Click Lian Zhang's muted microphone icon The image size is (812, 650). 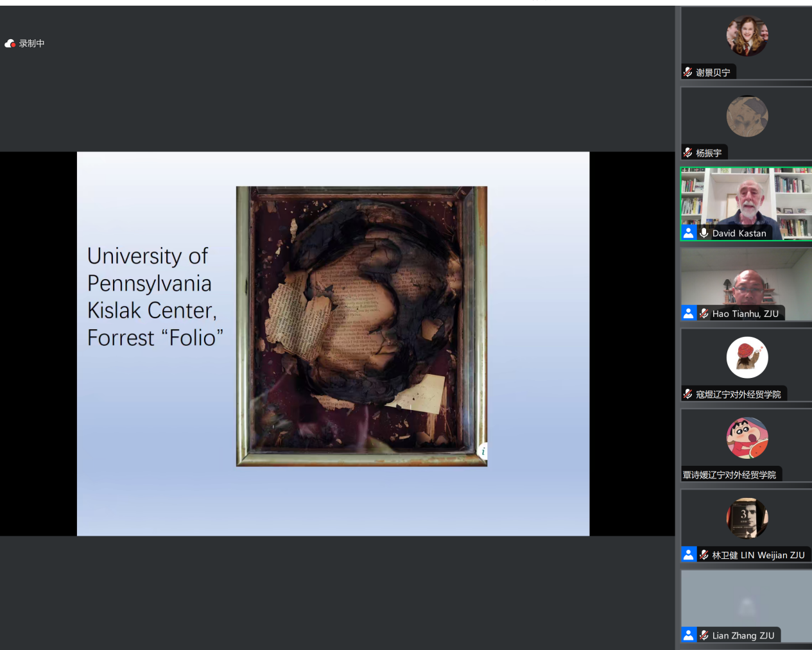(x=704, y=635)
